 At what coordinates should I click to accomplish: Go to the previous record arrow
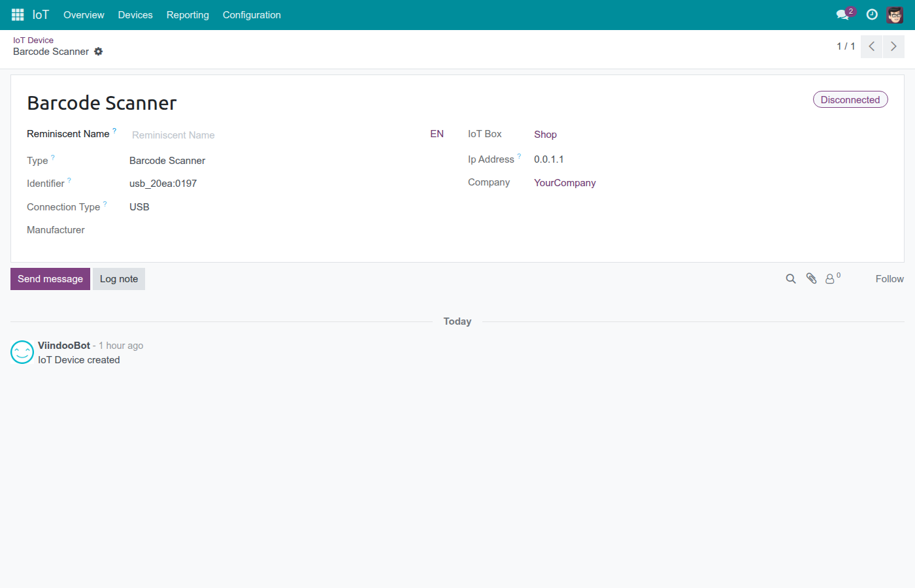(872, 46)
